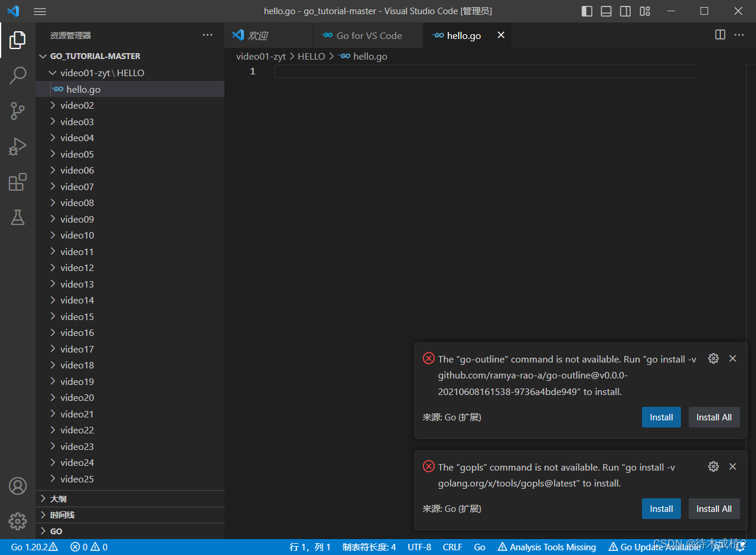Open Run and Debug view icon

click(18, 146)
